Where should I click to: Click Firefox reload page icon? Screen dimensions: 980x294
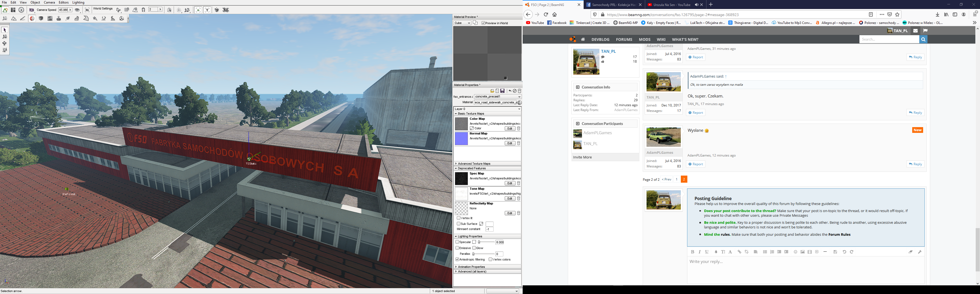[x=546, y=14]
